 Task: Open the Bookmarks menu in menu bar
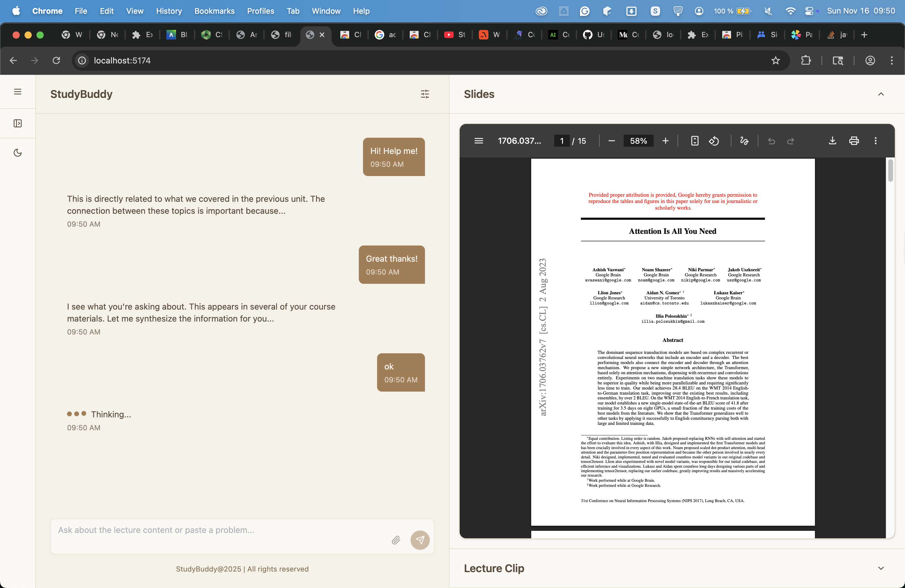coord(214,11)
